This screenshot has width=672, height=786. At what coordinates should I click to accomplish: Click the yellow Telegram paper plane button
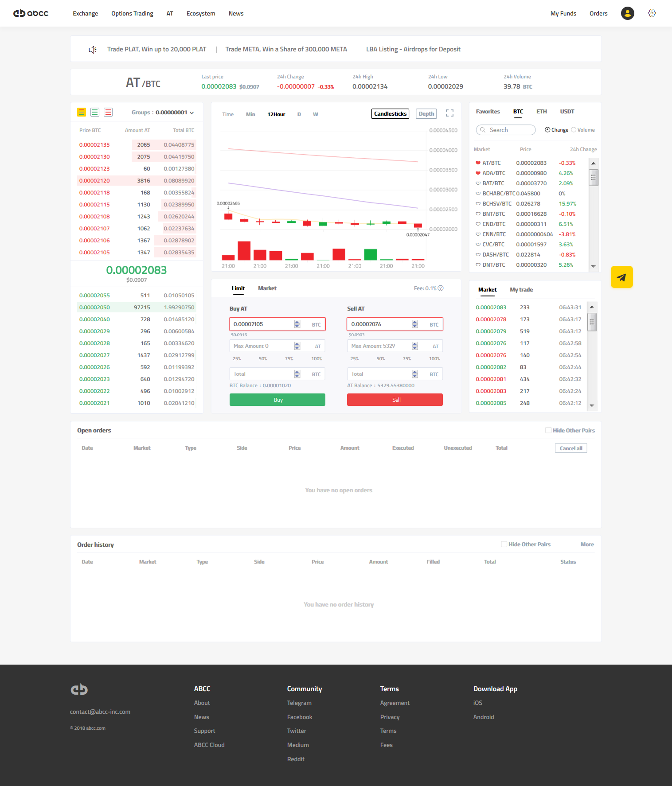tap(621, 277)
